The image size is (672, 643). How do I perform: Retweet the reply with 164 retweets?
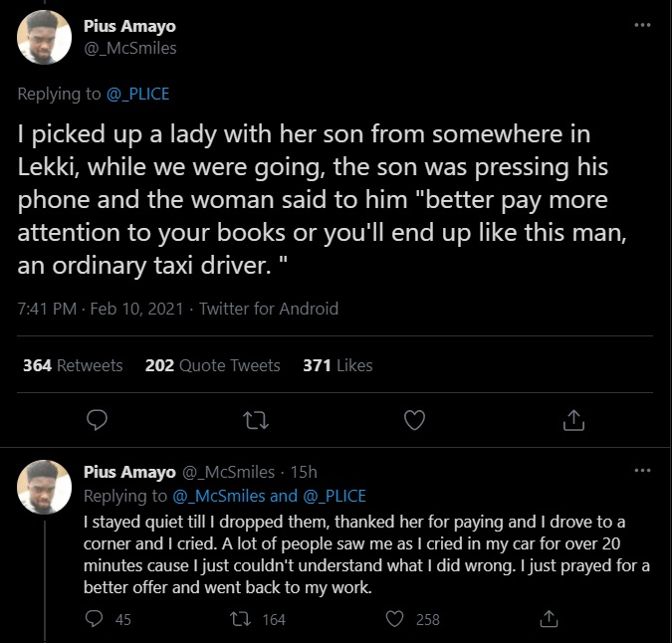(x=243, y=619)
